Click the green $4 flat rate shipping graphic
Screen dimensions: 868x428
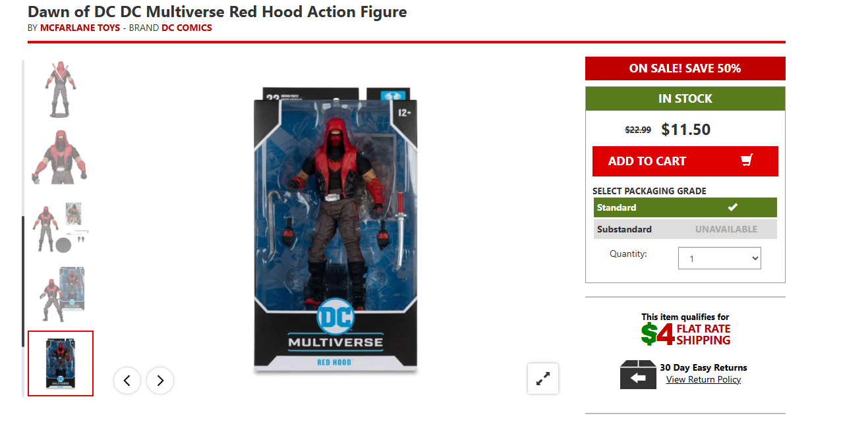coord(685,334)
